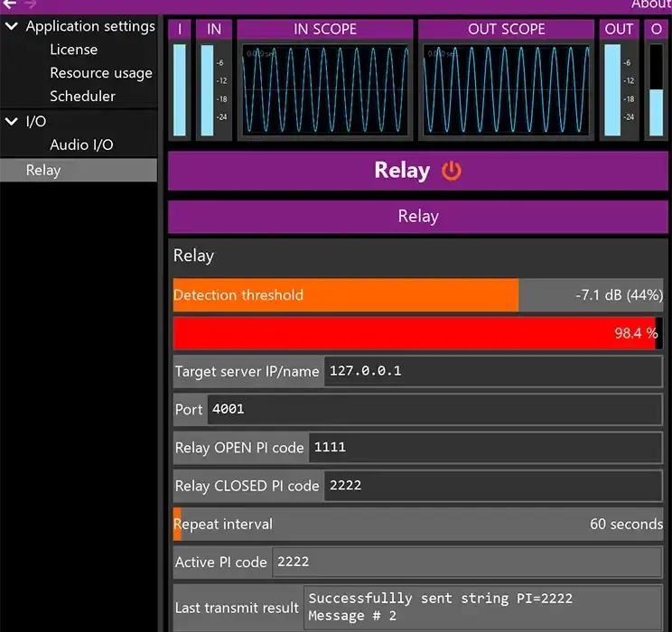Click the IN SCOPE header

tap(325, 29)
